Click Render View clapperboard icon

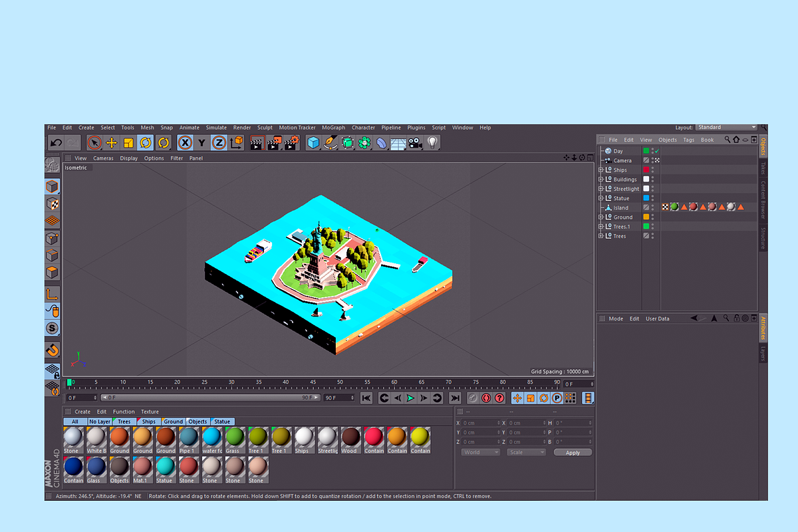pos(257,142)
